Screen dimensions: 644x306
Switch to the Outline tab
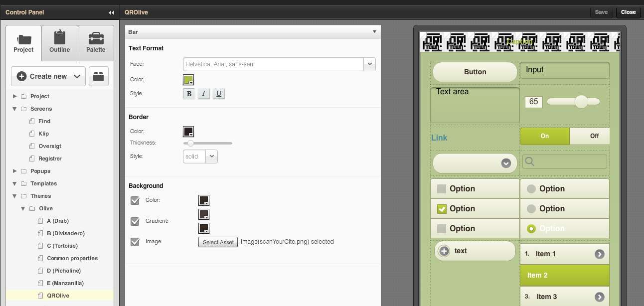tap(60, 43)
